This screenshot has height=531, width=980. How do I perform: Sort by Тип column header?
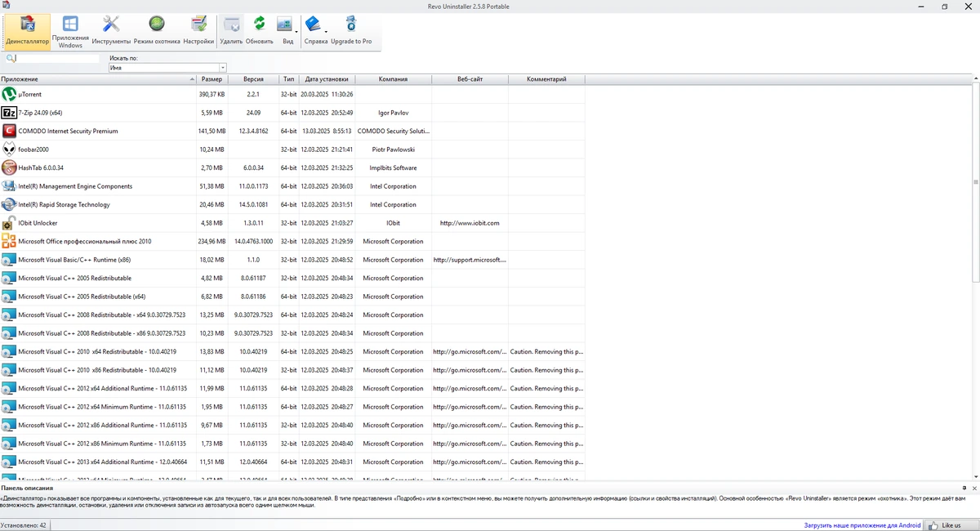[289, 79]
